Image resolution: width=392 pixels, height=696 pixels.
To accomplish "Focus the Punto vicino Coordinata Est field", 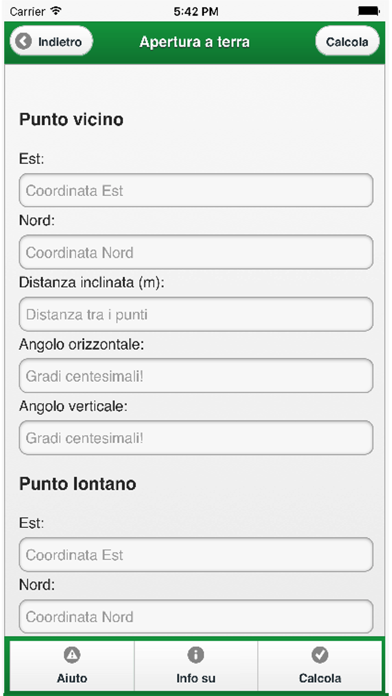I will tap(196, 190).
